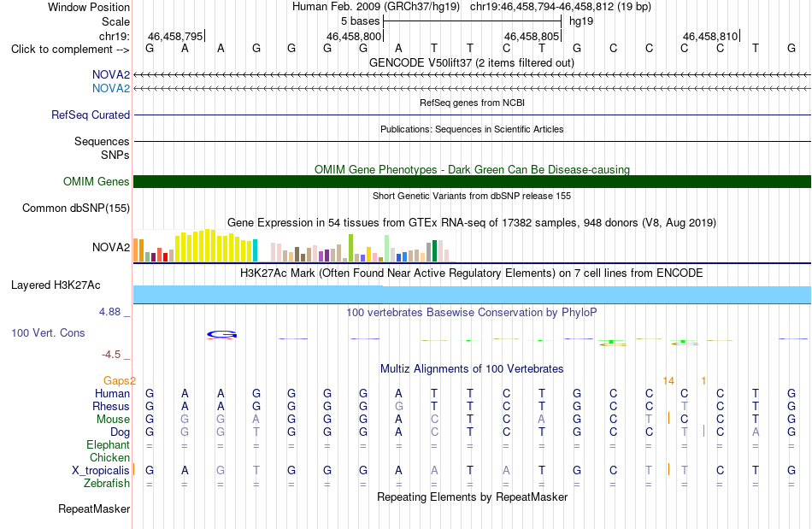The width and height of the screenshot is (812, 529).
Task: Click the 46,458,805 ruler position
Action: pyautogui.click(x=532, y=36)
